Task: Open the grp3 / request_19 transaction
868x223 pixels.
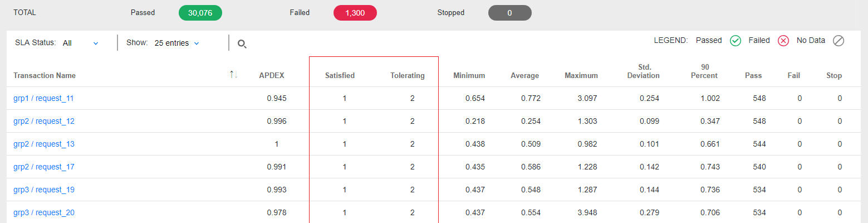Action: (44, 190)
